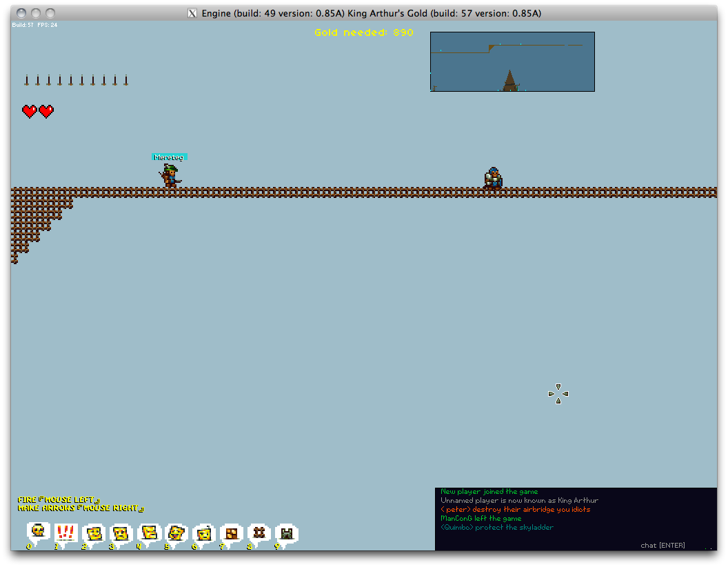This screenshot has width=728, height=567.
Task: Click Quimbo's "protect the skyladder" chat message
Action: point(497,528)
